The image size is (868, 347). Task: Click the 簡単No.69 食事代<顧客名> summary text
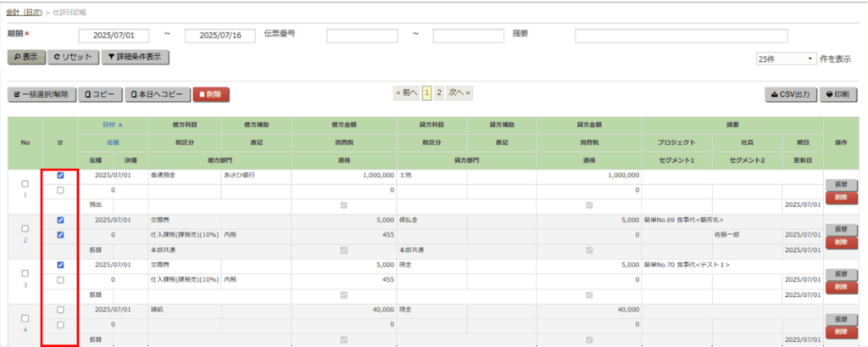[x=684, y=220]
